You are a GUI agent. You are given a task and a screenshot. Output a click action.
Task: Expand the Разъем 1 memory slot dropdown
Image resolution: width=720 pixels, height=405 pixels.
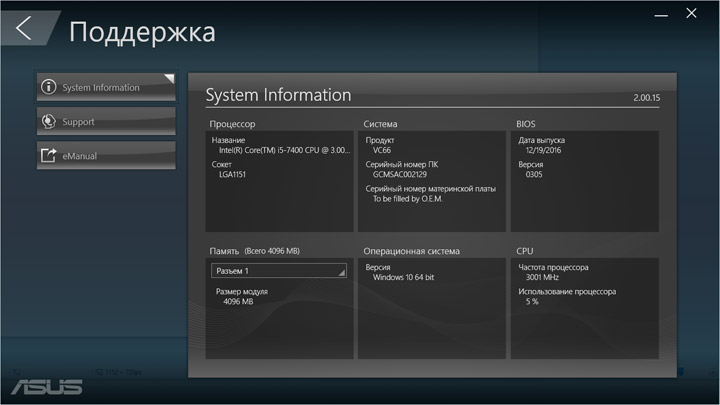coord(279,271)
